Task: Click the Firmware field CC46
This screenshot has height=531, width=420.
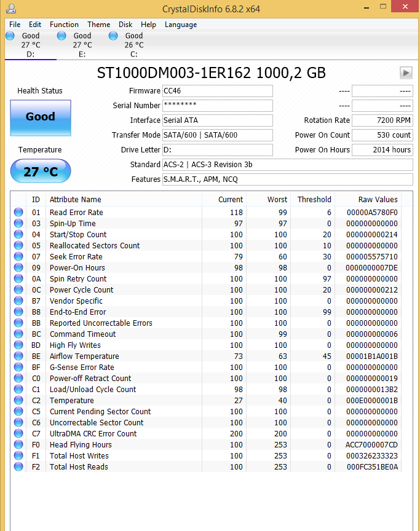Action: 218,91
